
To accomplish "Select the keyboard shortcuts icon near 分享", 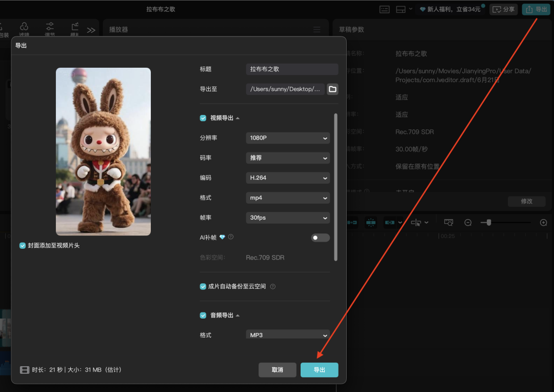I will pyautogui.click(x=384, y=9).
